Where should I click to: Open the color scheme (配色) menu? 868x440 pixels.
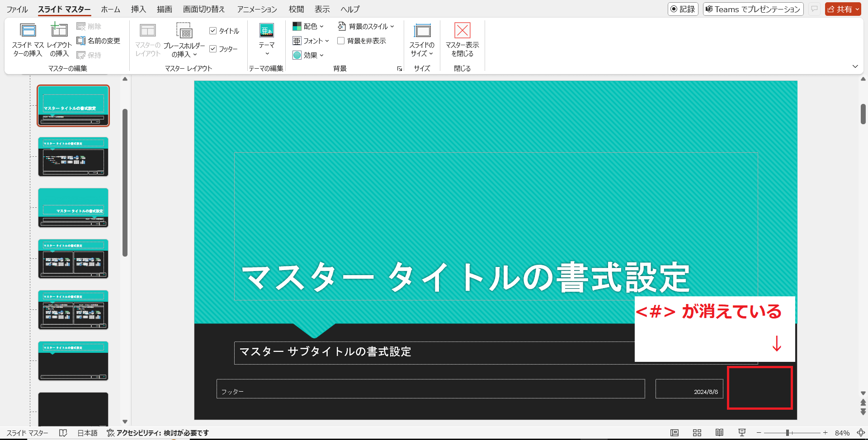(308, 26)
